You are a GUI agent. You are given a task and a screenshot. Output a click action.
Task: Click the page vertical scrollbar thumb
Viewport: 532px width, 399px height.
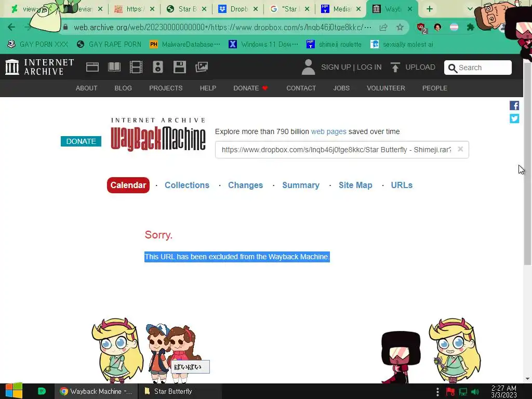point(527,164)
